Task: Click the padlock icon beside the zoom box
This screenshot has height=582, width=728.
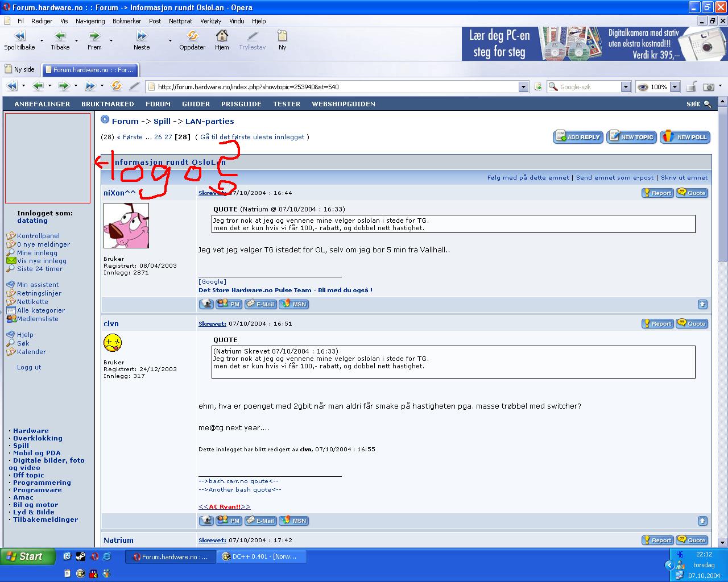Action: point(691,87)
